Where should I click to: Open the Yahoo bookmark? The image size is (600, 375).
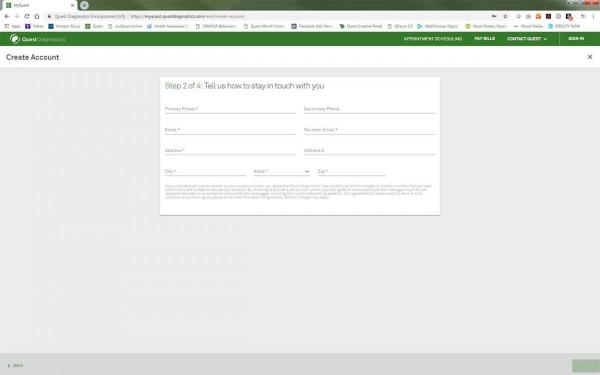(34, 26)
